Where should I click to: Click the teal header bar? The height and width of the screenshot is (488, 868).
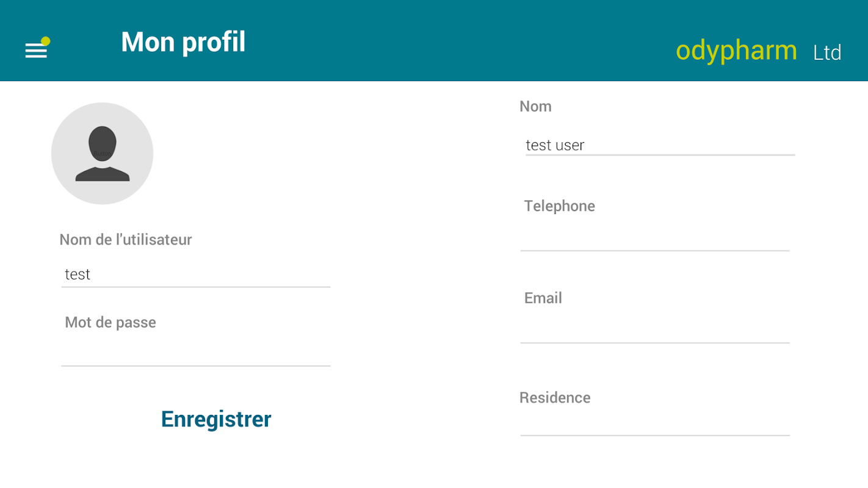point(427,40)
